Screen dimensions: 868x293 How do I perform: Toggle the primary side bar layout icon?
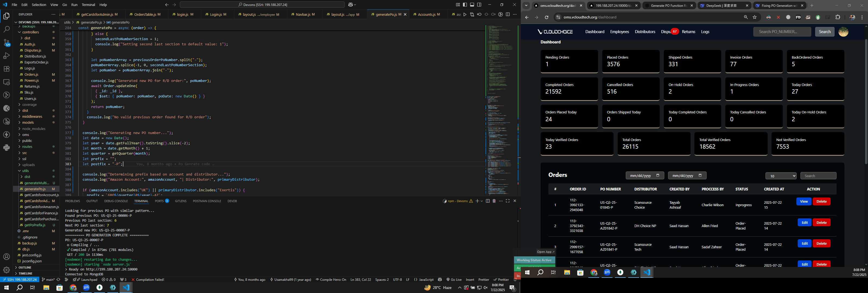[x=465, y=5]
